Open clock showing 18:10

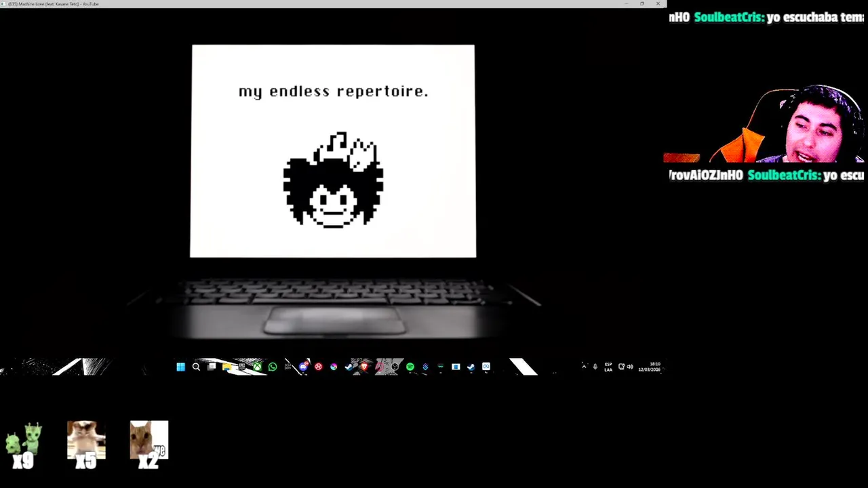click(650, 367)
